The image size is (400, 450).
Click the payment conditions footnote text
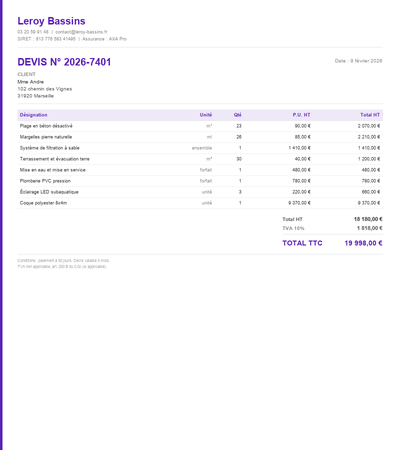63,261
